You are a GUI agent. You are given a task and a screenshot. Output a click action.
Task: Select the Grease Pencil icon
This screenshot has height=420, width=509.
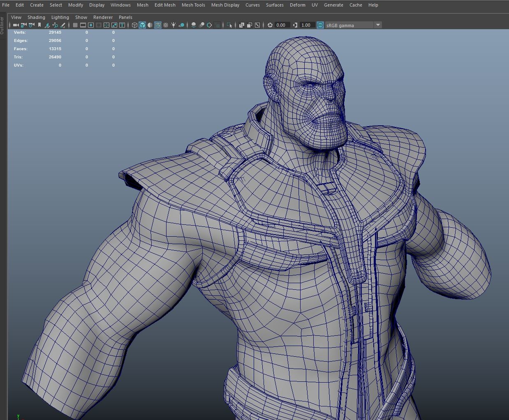[63, 25]
